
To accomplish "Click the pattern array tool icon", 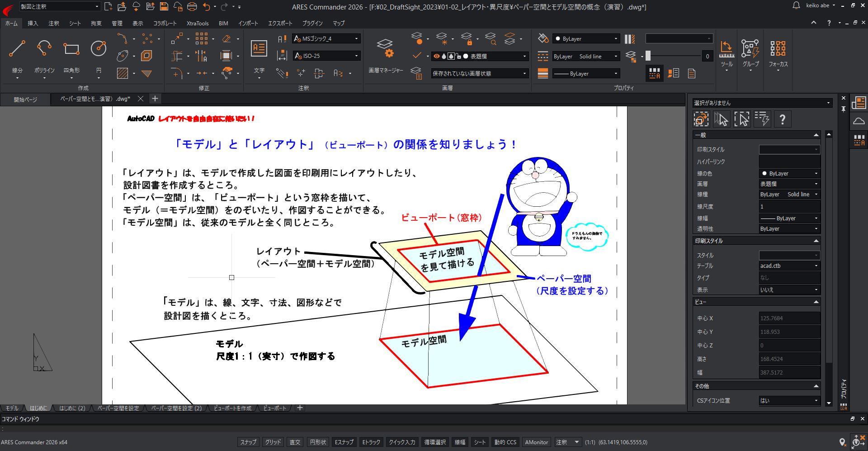I will pos(202,38).
